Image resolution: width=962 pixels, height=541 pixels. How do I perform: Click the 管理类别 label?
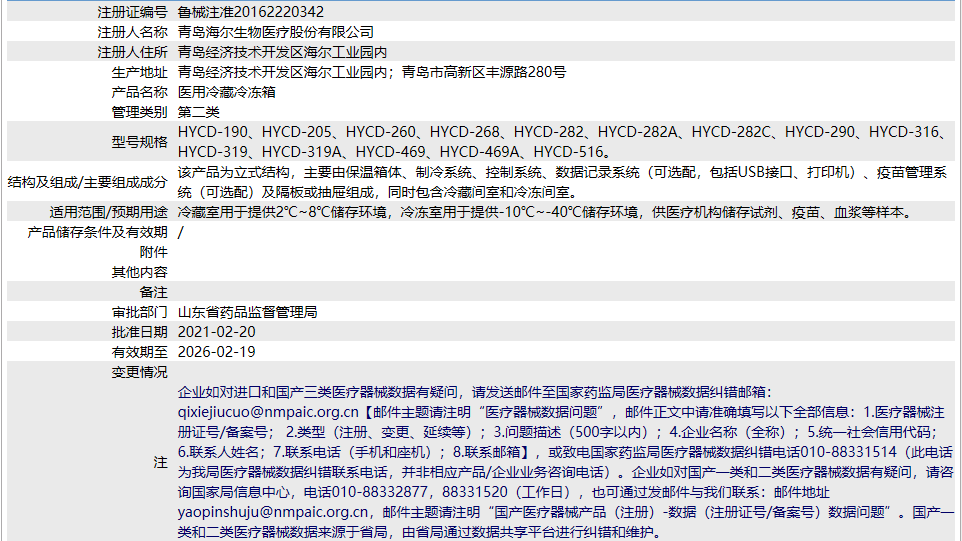coord(139,112)
